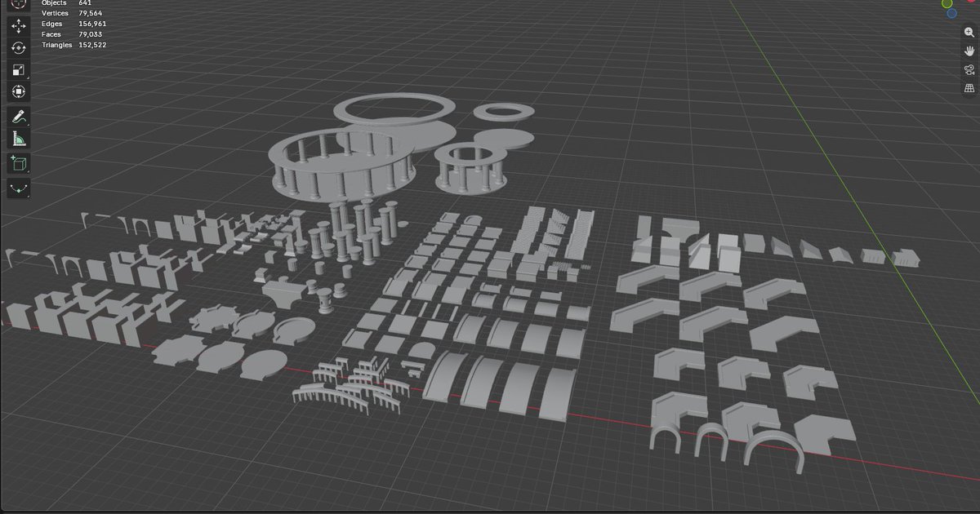Select the Move tool
Screen dimensions: 980x514
coord(19,26)
